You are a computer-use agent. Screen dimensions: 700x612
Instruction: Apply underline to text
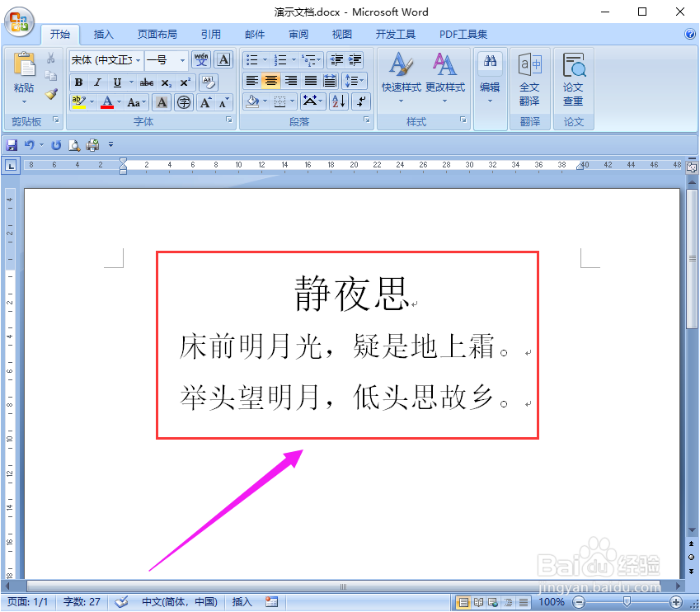tap(115, 82)
